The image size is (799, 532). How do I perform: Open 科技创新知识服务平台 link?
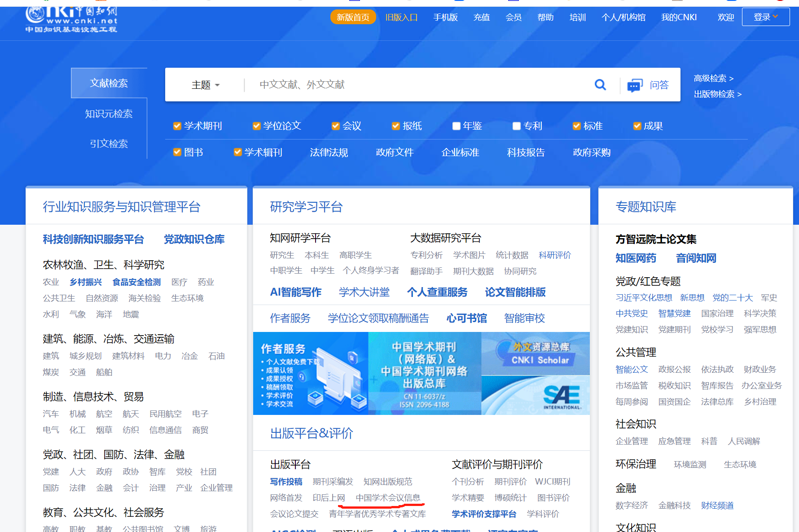click(93, 239)
